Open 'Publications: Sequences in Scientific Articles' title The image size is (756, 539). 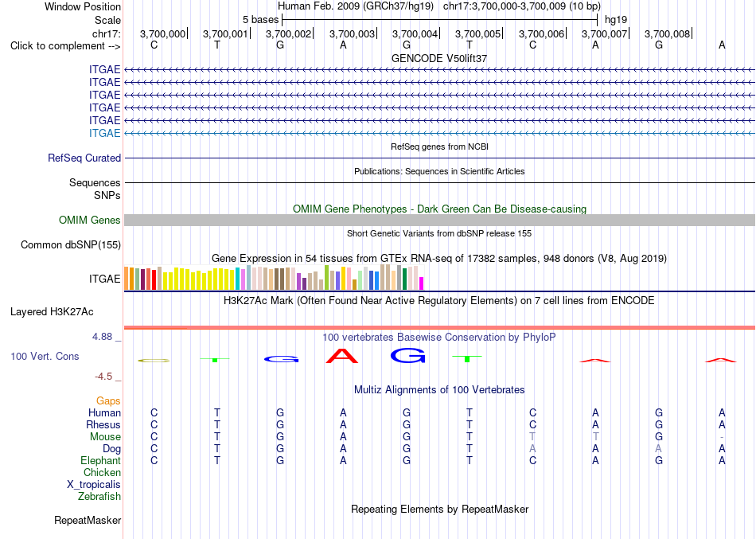(x=439, y=171)
